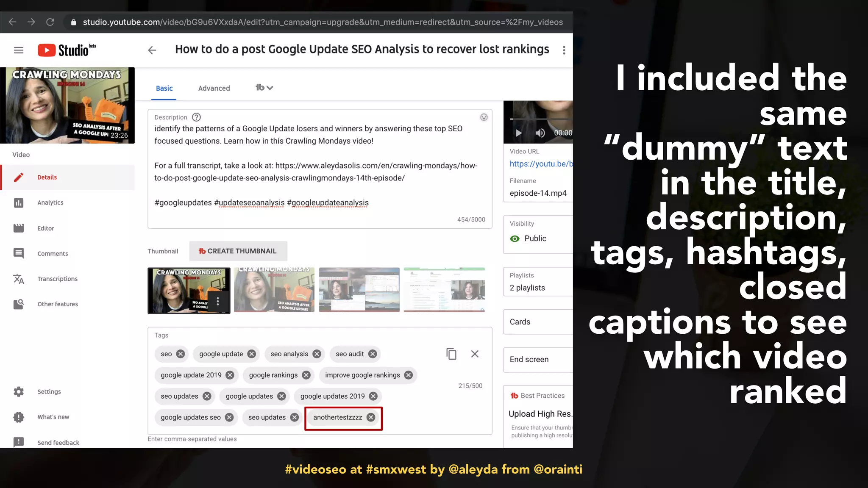The width and height of the screenshot is (868, 488).
Task: Copy all tags with copy icon
Action: tap(451, 354)
